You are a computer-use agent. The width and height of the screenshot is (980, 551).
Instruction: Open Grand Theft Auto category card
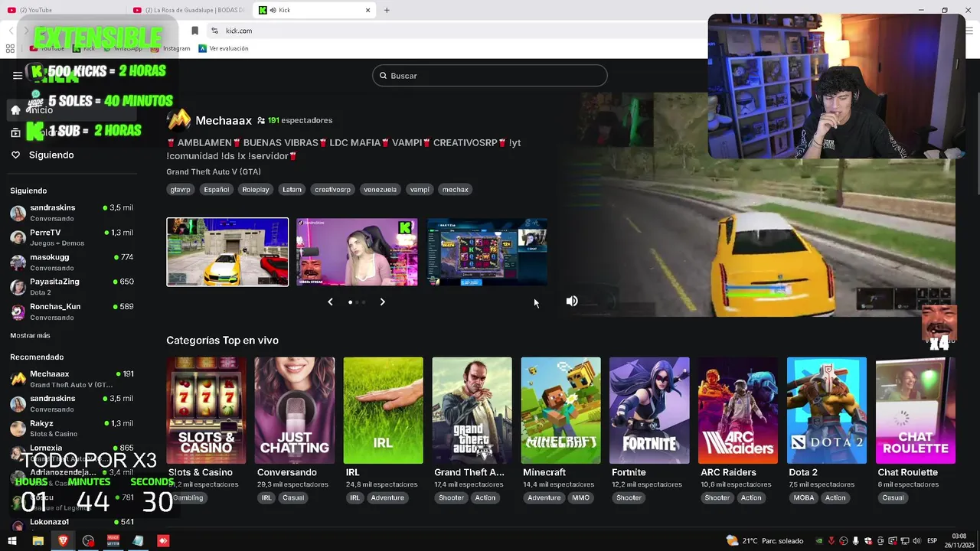[472, 410]
